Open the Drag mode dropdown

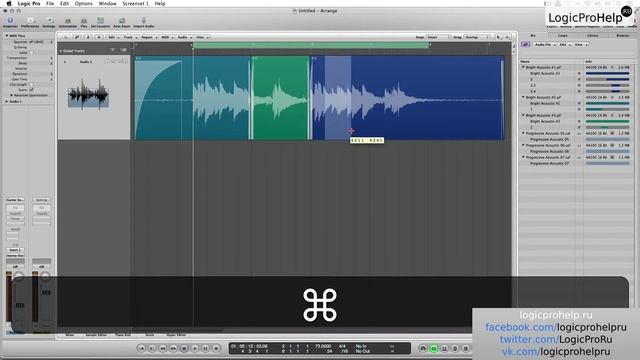click(x=476, y=37)
